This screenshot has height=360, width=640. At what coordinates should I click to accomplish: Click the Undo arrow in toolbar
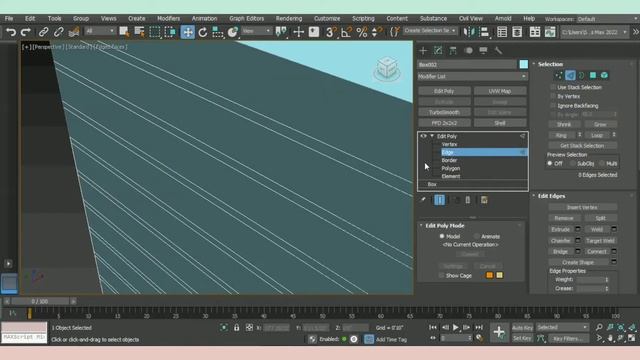click(x=11, y=32)
